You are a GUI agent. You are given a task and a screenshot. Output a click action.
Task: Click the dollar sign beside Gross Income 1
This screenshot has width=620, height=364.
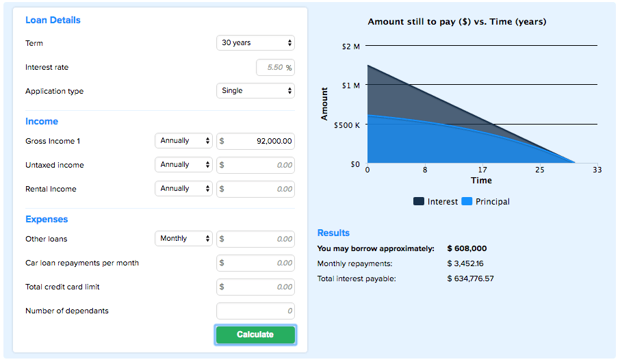coord(222,142)
